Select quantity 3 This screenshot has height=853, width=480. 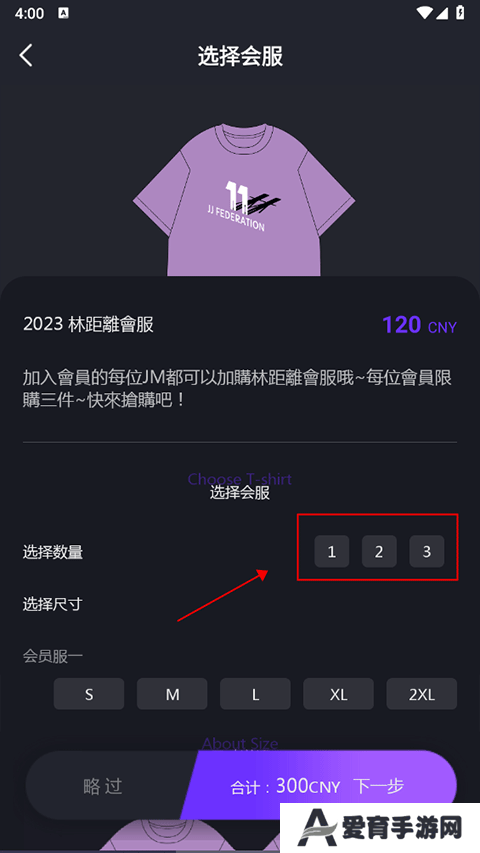427,552
